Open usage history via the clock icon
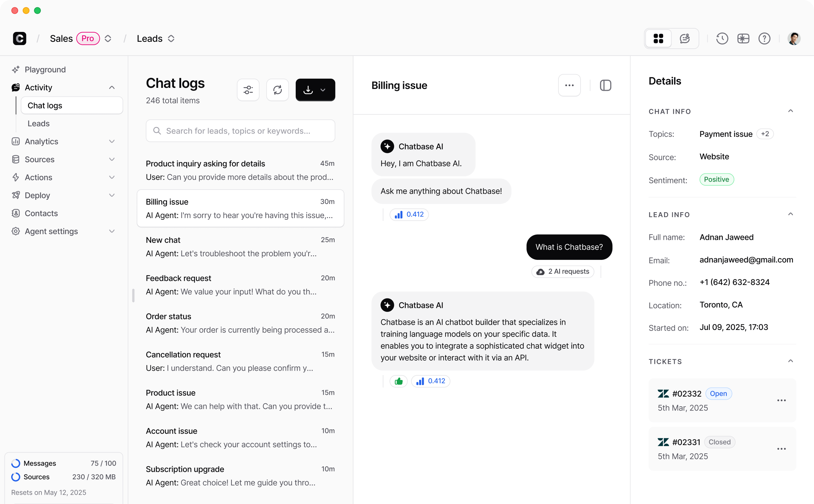The image size is (814, 504). (721, 38)
